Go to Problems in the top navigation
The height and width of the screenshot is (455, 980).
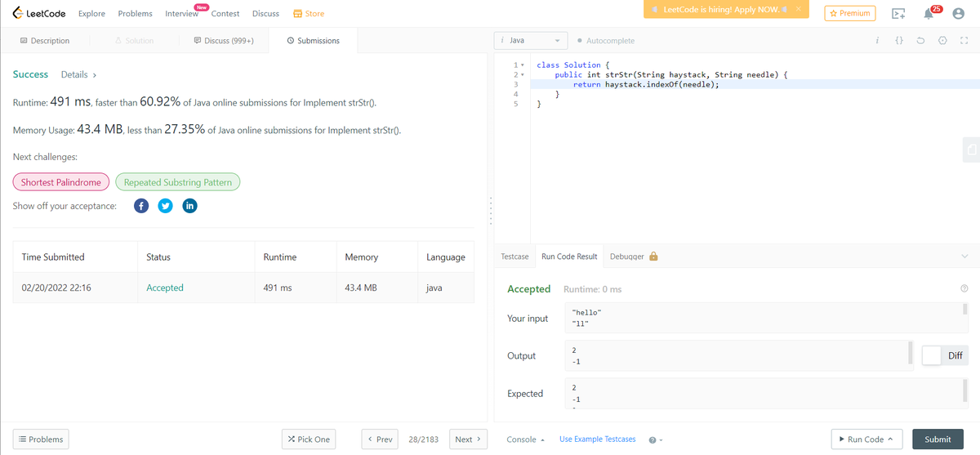[x=135, y=14]
